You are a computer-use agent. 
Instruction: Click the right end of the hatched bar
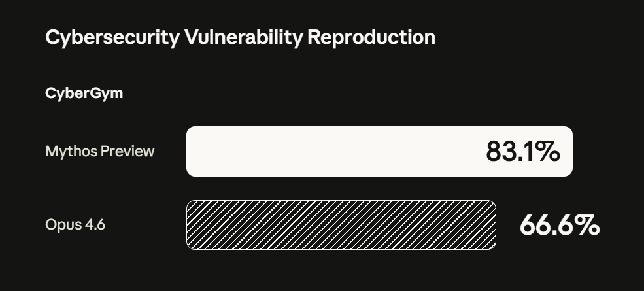pyautogui.click(x=490, y=225)
